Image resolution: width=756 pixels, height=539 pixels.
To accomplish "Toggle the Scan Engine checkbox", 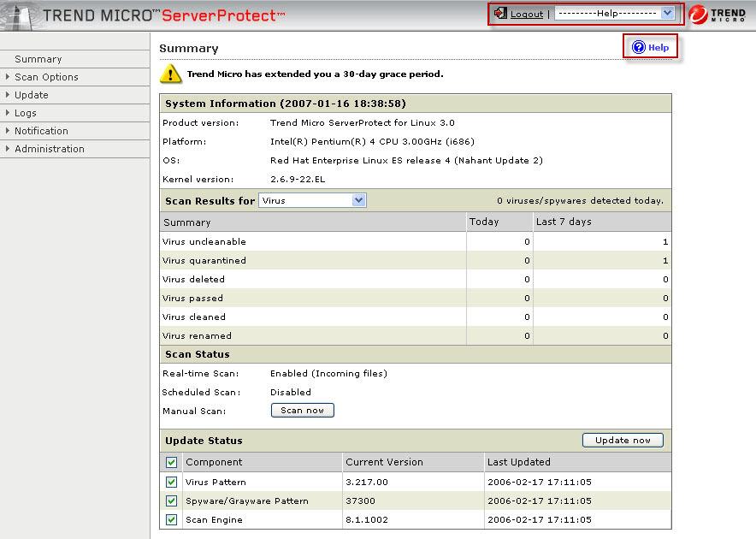I will (x=172, y=520).
